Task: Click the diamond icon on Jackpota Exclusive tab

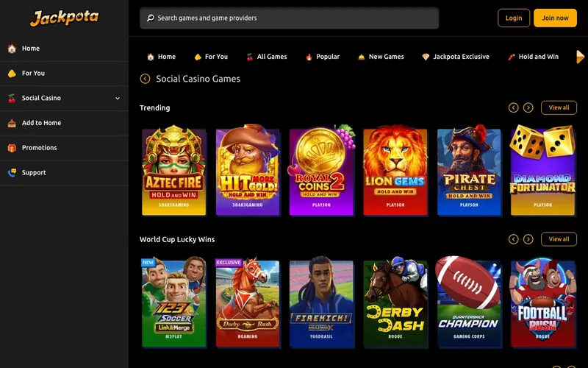Action: (x=426, y=57)
